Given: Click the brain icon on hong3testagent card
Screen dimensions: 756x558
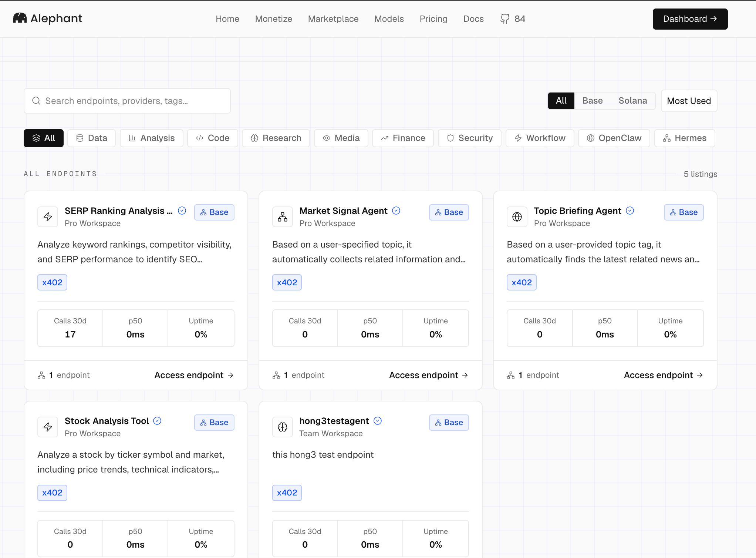Looking at the screenshot, I should [x=283, y=427].
